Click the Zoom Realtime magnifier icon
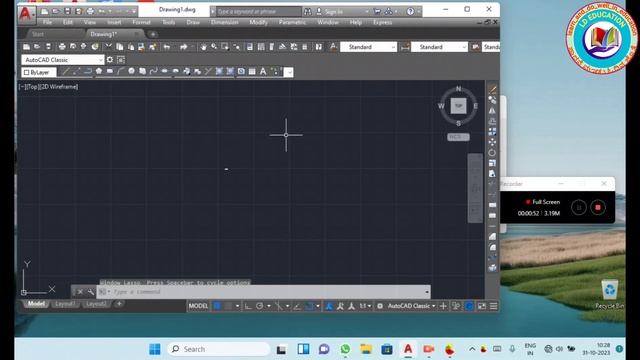Screen dimensions: 640x360 pos(214,47)
